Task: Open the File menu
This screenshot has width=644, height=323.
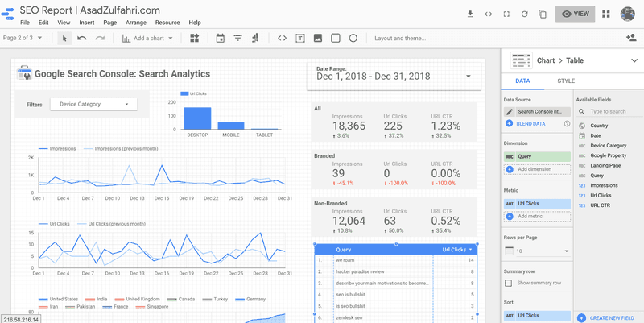Action: (x=25, y=23)
